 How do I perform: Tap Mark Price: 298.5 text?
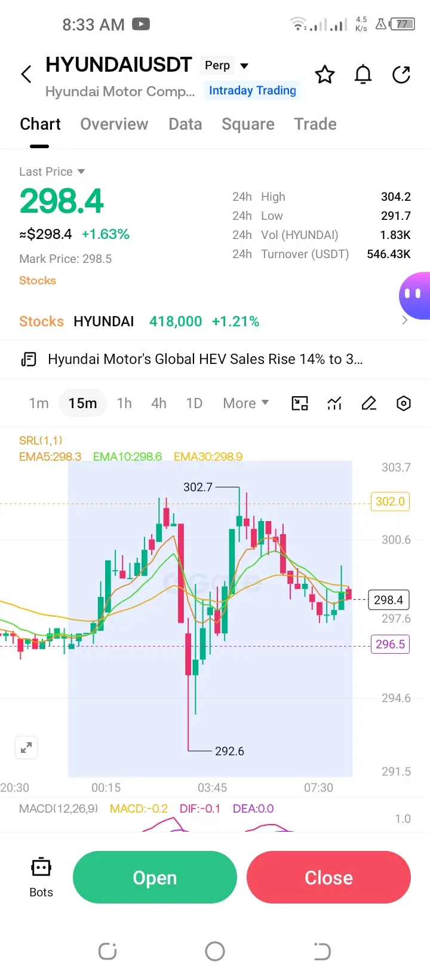[66, 259]
